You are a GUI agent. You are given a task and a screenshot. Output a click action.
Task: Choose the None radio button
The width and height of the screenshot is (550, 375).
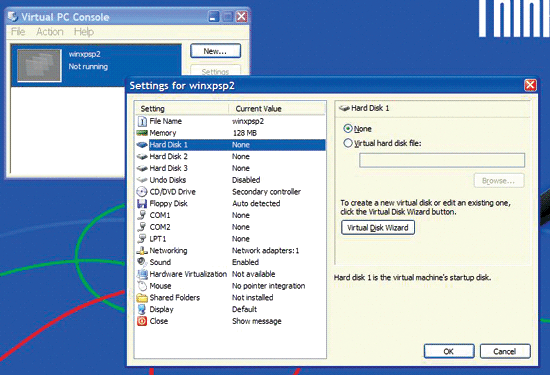point(348,128)
